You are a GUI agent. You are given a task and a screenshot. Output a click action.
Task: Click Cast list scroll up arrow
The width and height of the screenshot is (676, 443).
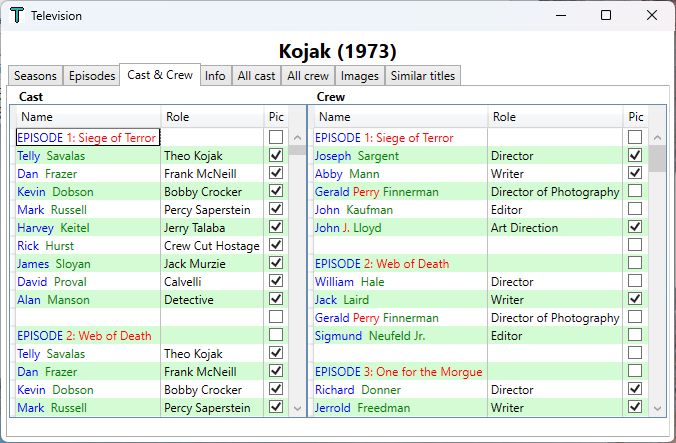click(x=297, y=138)
